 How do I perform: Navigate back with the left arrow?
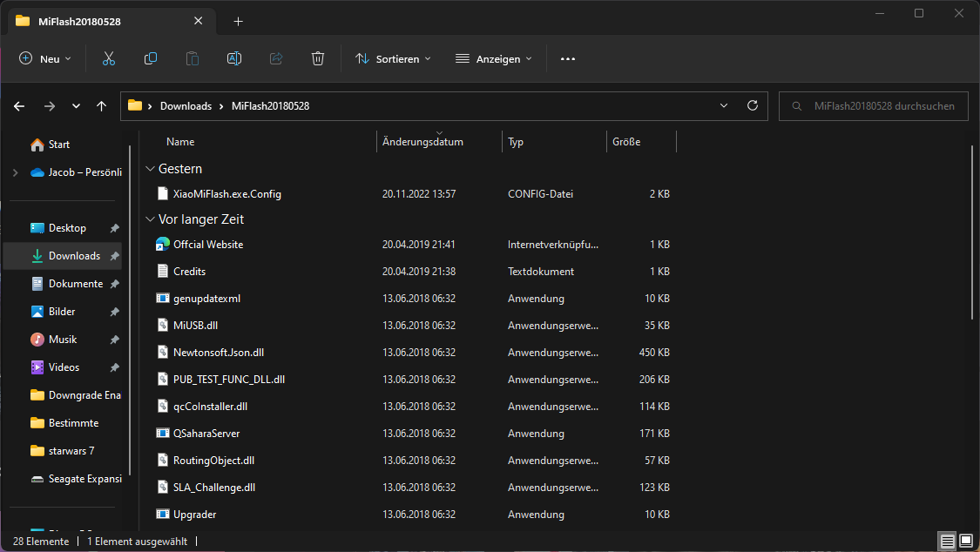[19, 106]
